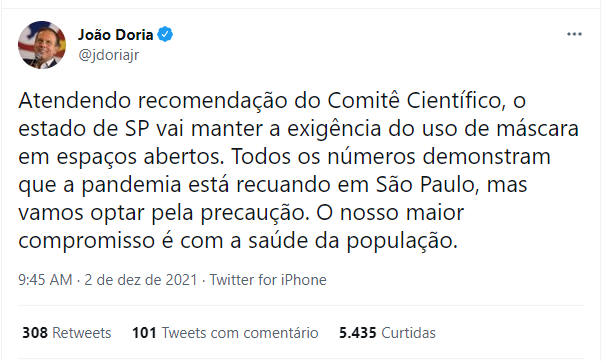The height and width of the screenshot is (361, 610).
Task: Show the 101 Tweets com comentário
Action: [225, 333]
